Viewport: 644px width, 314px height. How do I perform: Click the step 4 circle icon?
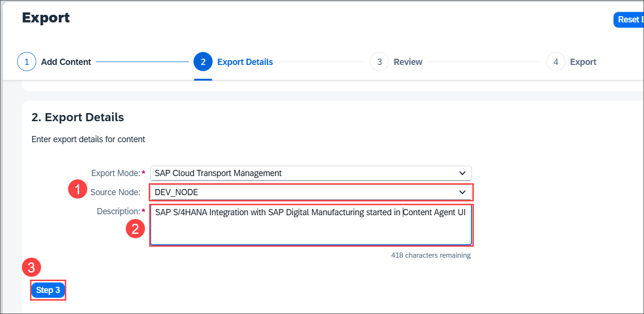coord(556,62)
